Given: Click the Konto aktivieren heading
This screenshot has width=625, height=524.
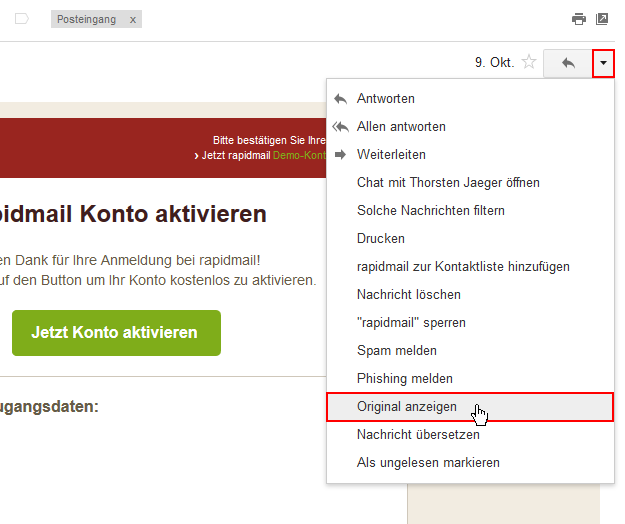Looking at the screenshot, I should pos(133,214).
